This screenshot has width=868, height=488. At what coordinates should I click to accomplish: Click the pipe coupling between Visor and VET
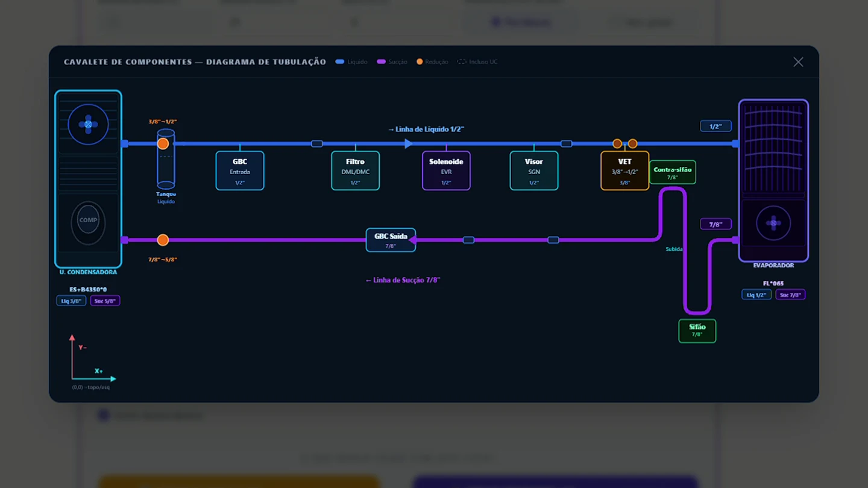coord(566,144)
